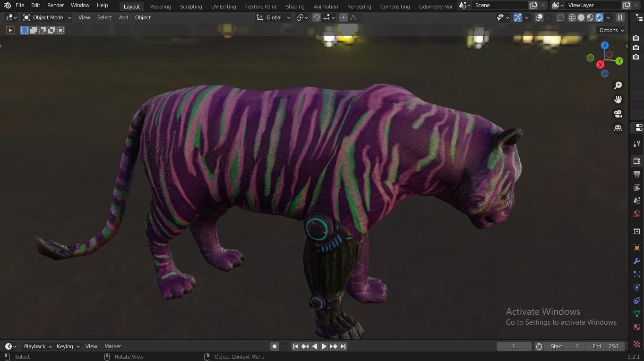Toggle snapping magnet
Screen dimensions: 644x361
(317, 17)
